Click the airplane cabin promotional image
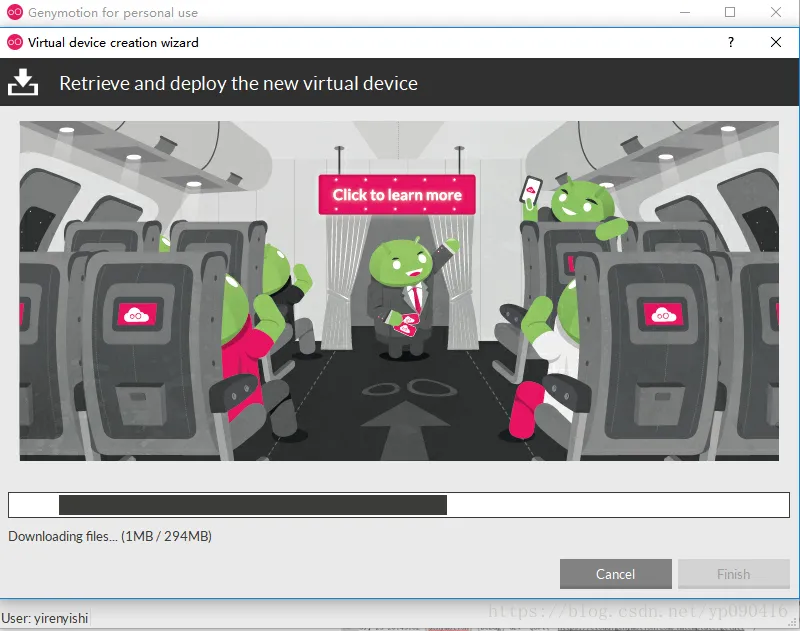The width and height of the screenshot is (800, 631). click(x=399, y=291)
